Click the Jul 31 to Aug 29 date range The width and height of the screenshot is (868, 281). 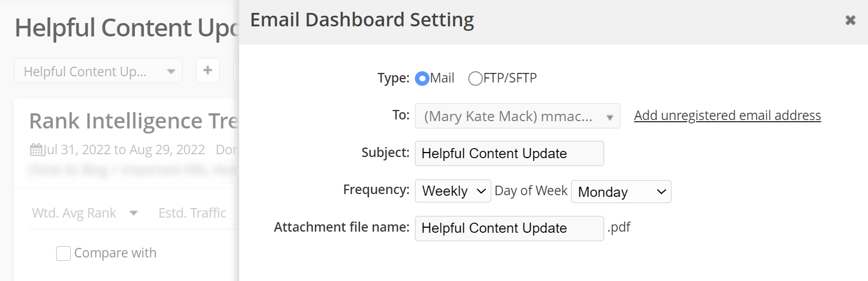124,150
